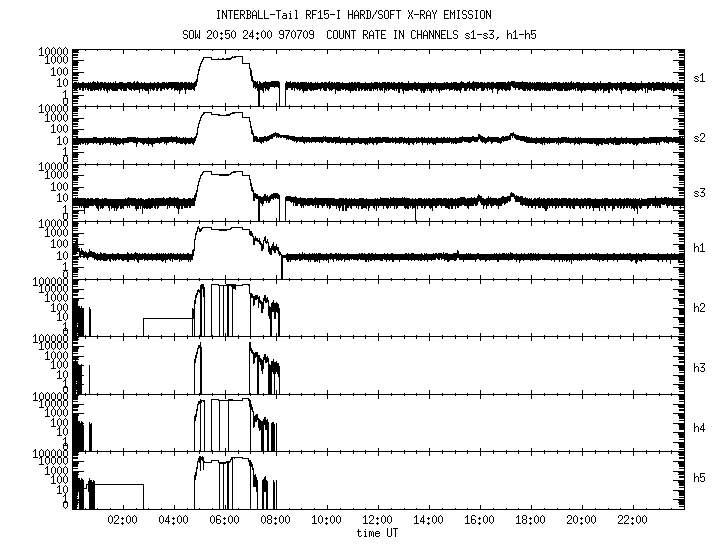The width and height of the screenshot is (720, 550).
Task: Select the h1 channel label
Action: [x=699, y=248]
